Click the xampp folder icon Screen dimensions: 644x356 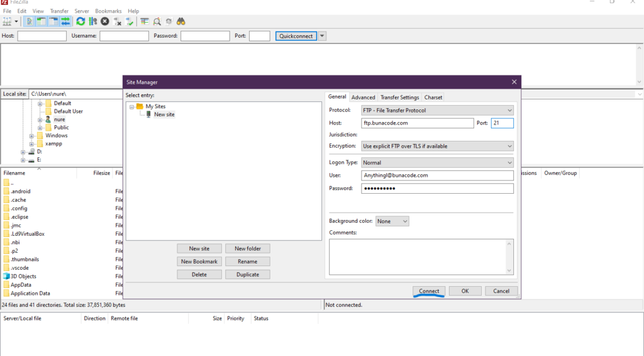[x=40, y=143]
